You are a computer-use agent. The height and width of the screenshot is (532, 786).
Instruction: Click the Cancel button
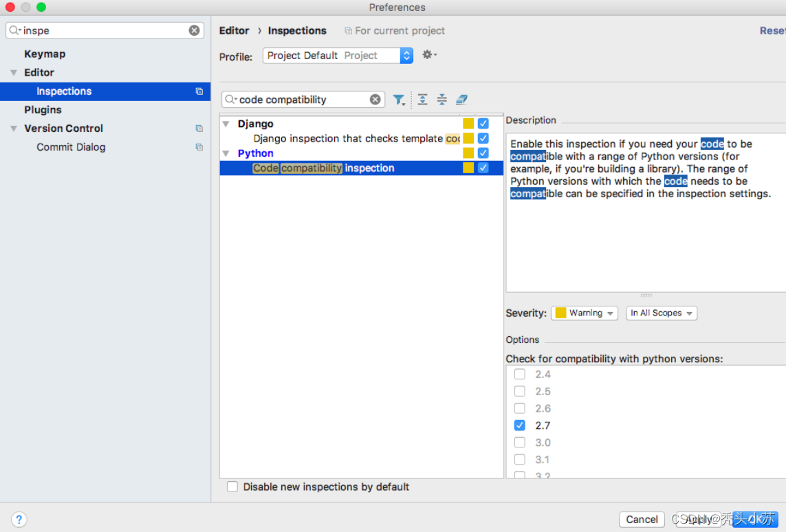[642, 520]
